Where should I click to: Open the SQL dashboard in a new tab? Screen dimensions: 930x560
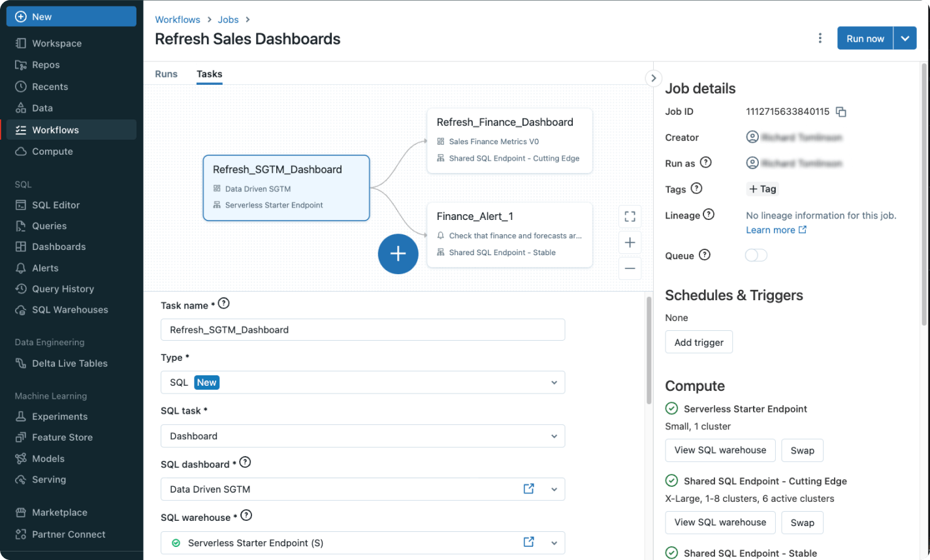tap(528, 489)
